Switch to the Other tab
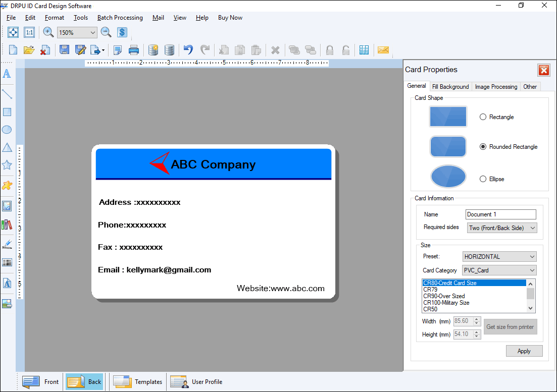Viewport: 557px width, 392px height. [530, 87]
